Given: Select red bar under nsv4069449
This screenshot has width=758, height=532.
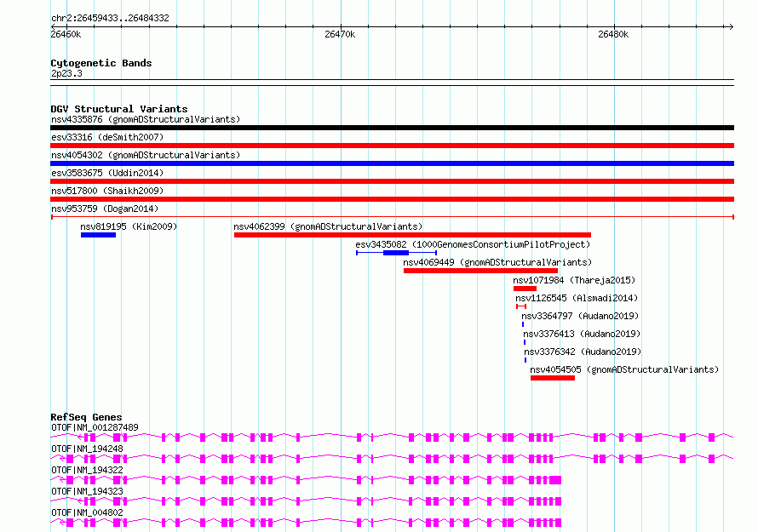Looking at the screenshot, I should click(480, 271).
